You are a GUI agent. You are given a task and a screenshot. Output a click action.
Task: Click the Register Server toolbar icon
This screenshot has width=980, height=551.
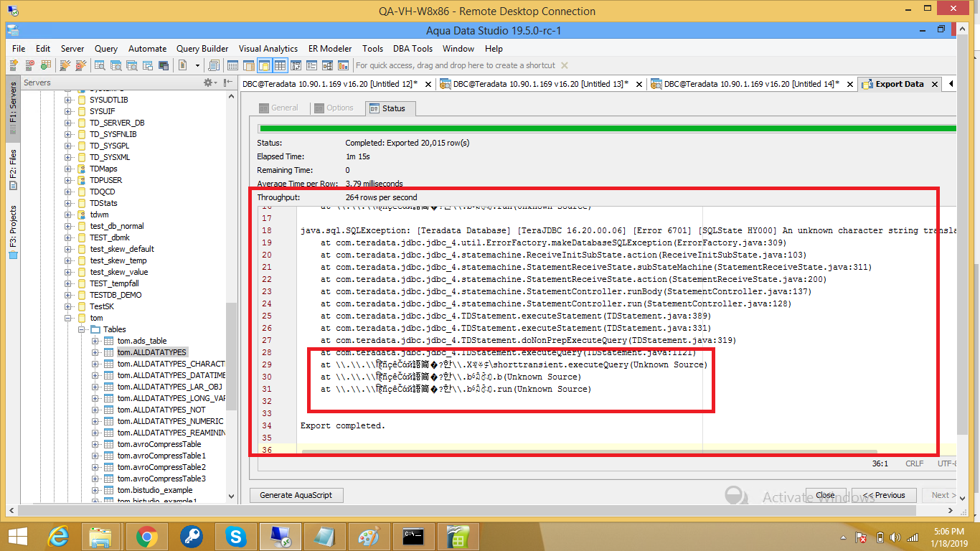pos(14,65)
